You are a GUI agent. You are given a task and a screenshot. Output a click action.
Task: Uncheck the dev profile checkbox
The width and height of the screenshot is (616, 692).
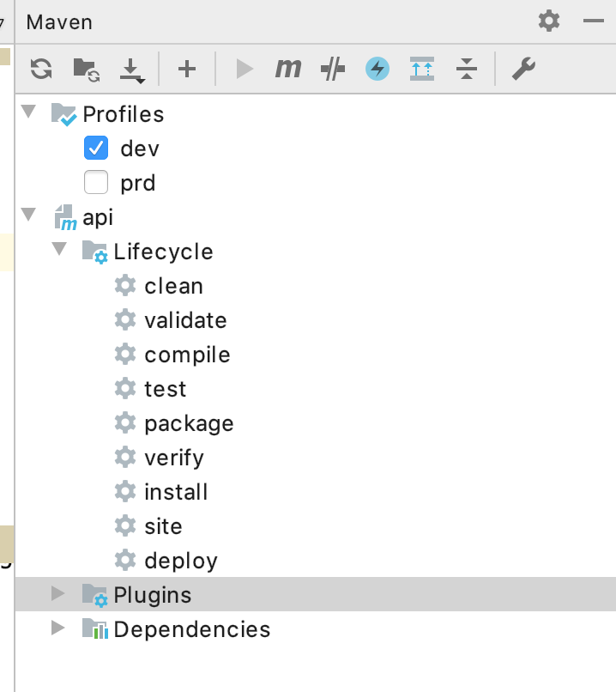tap(96, 148)
